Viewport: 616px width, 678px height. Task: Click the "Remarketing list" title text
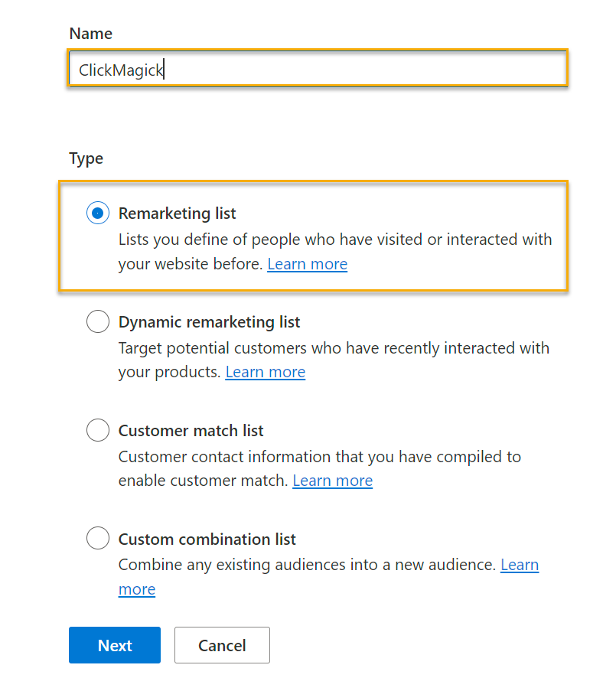click(x=177, y=214)
